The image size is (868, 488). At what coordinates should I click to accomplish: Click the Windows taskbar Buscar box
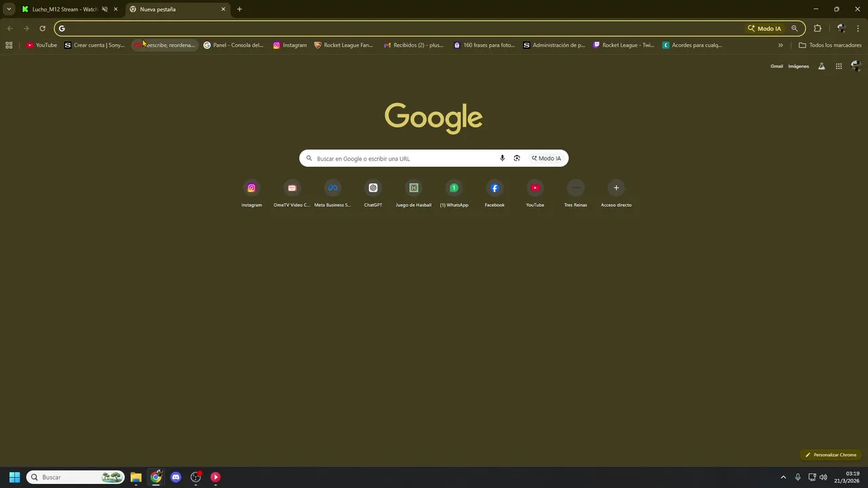75,477
